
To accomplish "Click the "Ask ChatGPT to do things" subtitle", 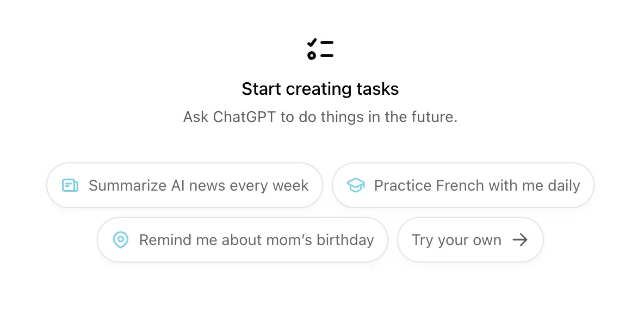I will coord(320,117).
